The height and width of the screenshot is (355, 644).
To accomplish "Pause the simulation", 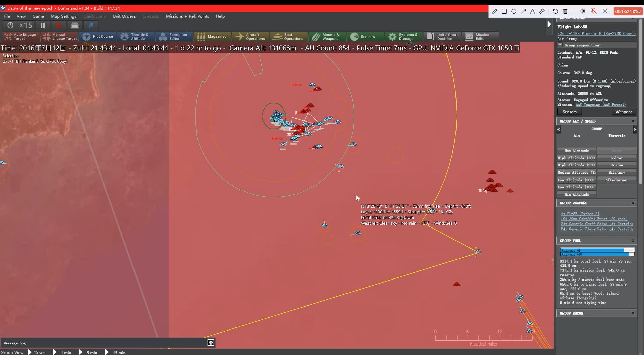I will coord(43,25).
